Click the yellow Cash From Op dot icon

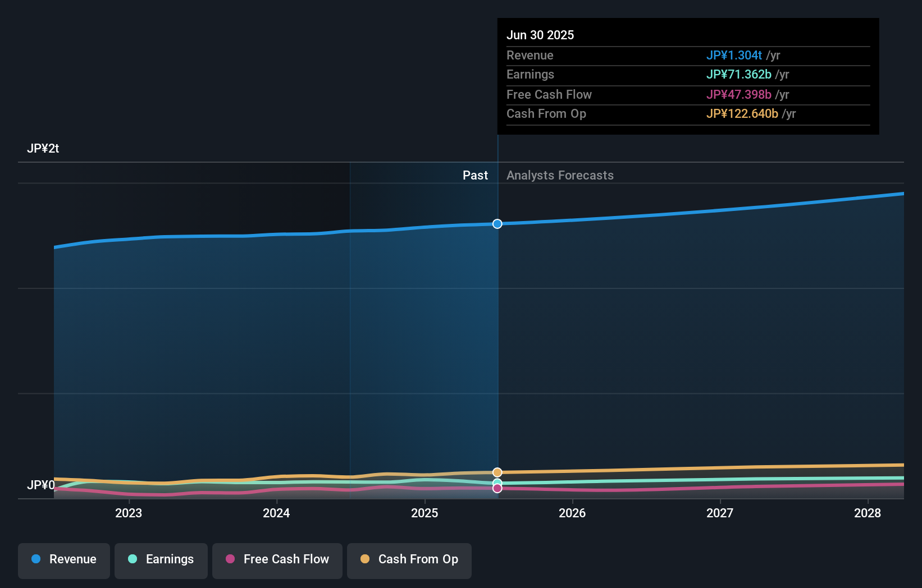364,559
